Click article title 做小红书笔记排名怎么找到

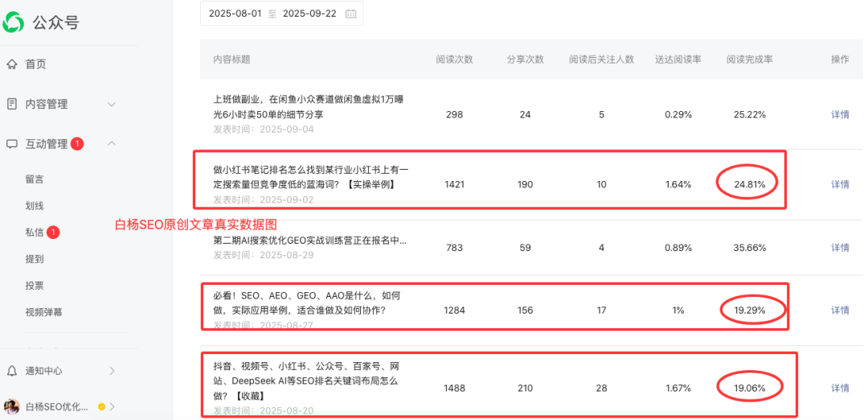tap(311, 177)
